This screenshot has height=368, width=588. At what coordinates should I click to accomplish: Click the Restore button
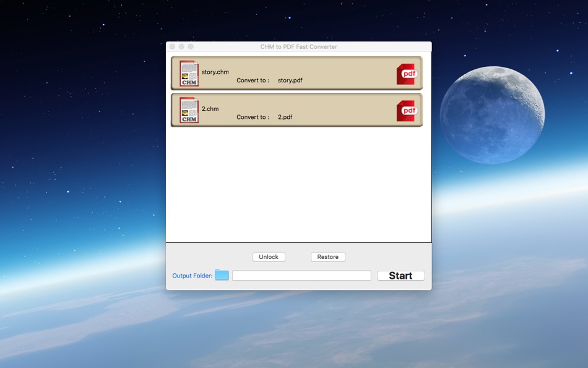[328, 257]
